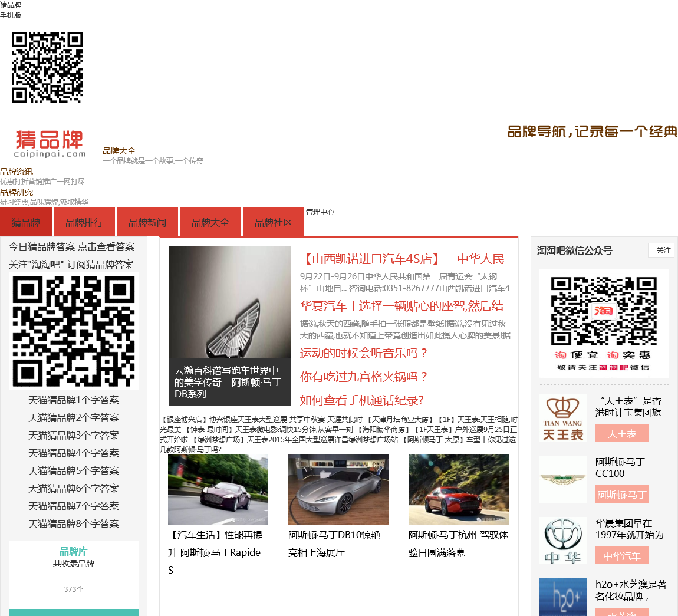Click the h2o+ brand logo image
The height and width of the screenshot is (616, 678).
[x=563, y=597]
